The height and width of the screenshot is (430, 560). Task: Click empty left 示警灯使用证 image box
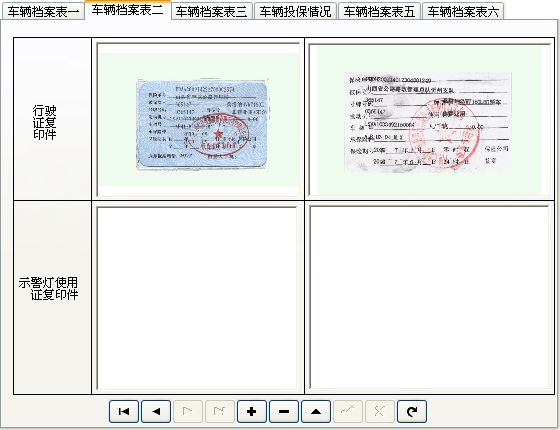coord(198,298)
